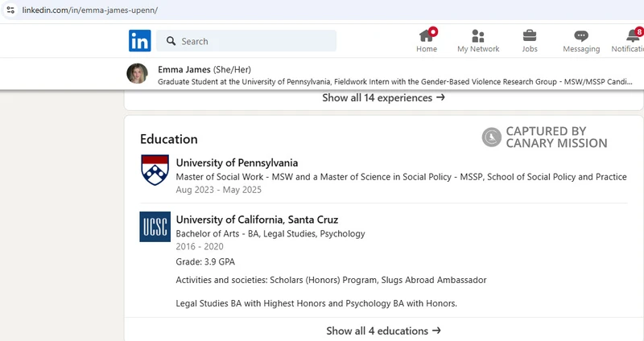The image size is (644, 341).
Task: Open the Home feed icon
Action: 427,35
